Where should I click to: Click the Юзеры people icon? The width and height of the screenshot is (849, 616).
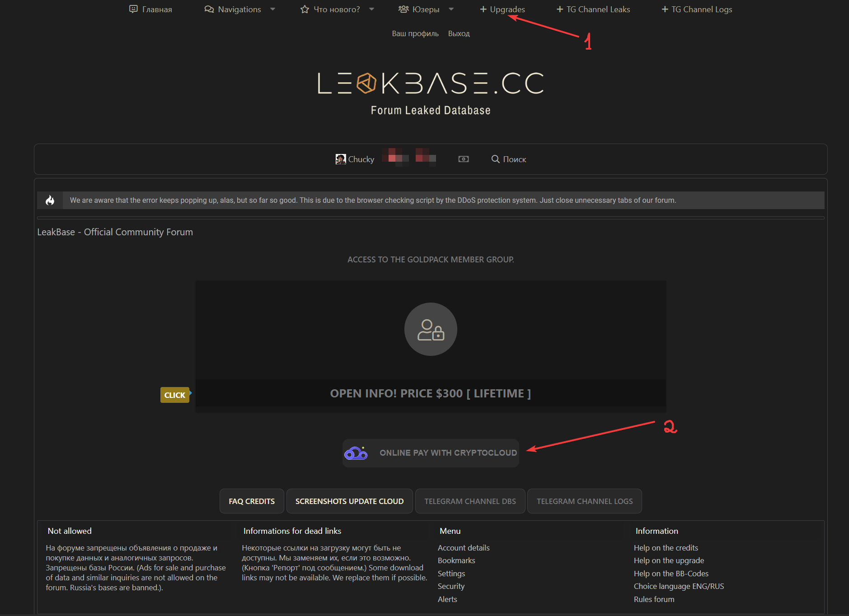click(x=403, y=9)
